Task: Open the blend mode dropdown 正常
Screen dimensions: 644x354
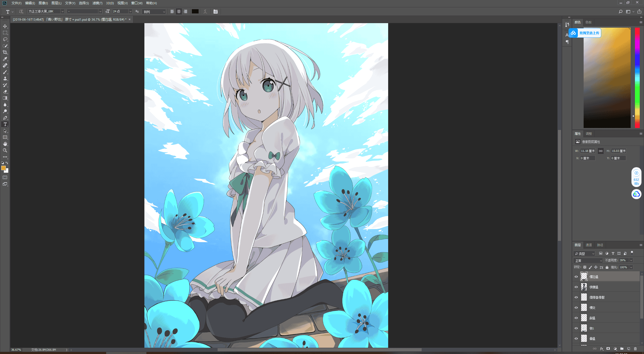Action: click(x=588, y=260)
